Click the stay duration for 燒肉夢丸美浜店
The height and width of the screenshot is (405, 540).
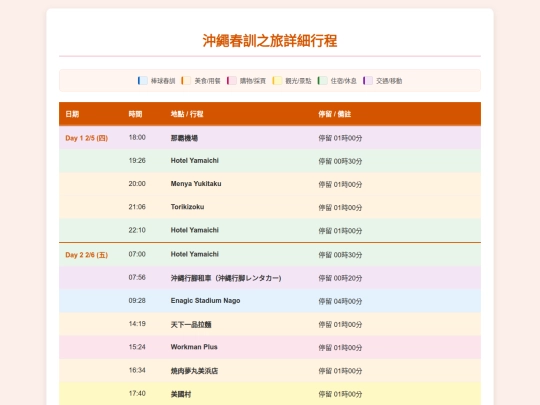point(340,371)
